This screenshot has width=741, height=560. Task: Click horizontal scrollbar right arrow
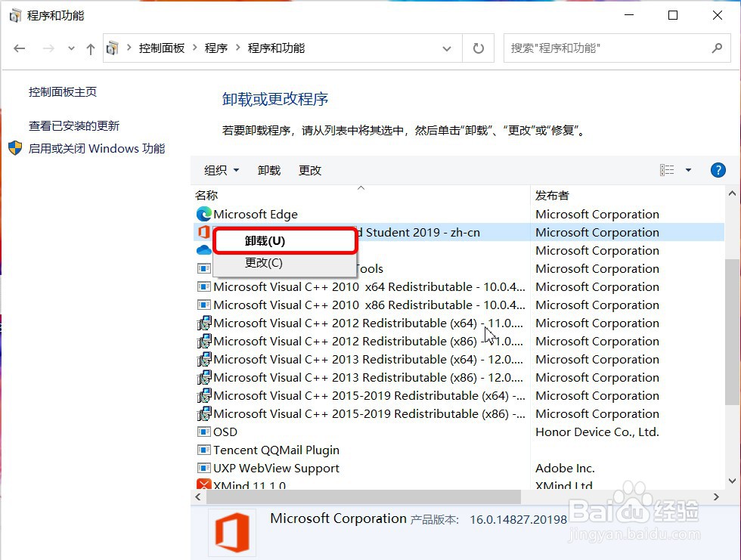pos(716,497)
